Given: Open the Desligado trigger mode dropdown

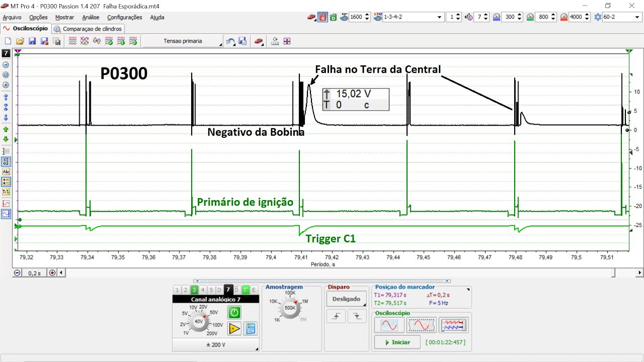Looking at the screenshot, I should tap(346, 299).
